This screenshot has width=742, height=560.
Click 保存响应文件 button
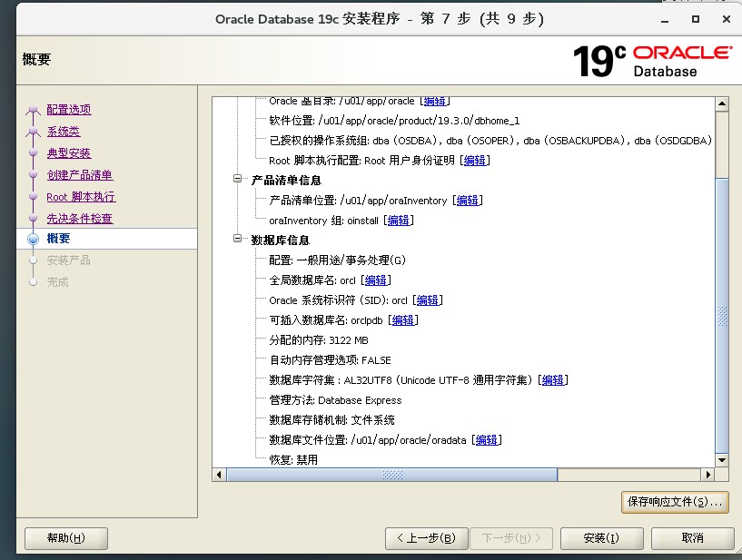click(x=675, y=502)
